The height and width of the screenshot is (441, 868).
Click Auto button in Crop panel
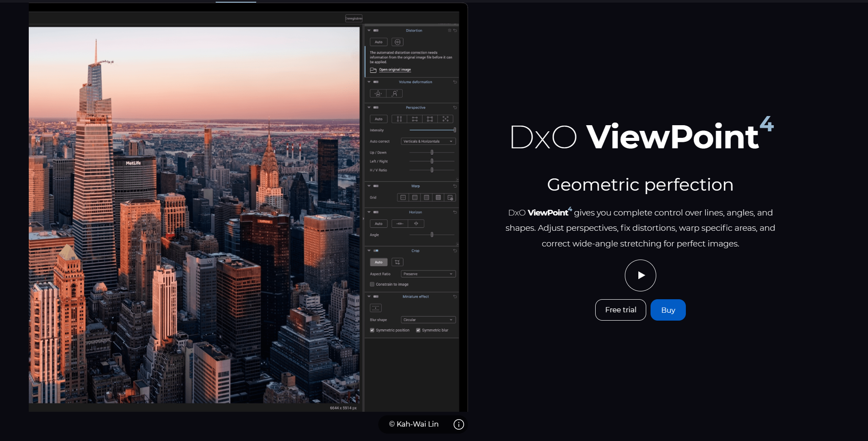coord(379,262)
